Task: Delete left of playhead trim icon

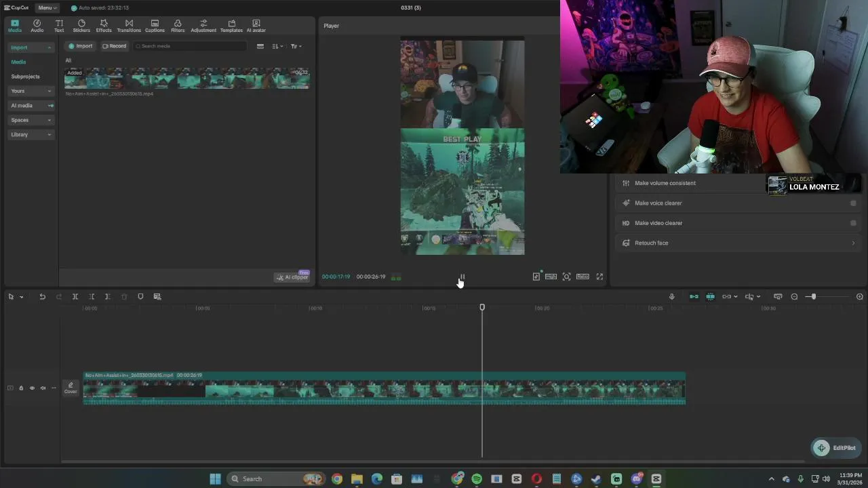Action: click(x=92, y=297)
